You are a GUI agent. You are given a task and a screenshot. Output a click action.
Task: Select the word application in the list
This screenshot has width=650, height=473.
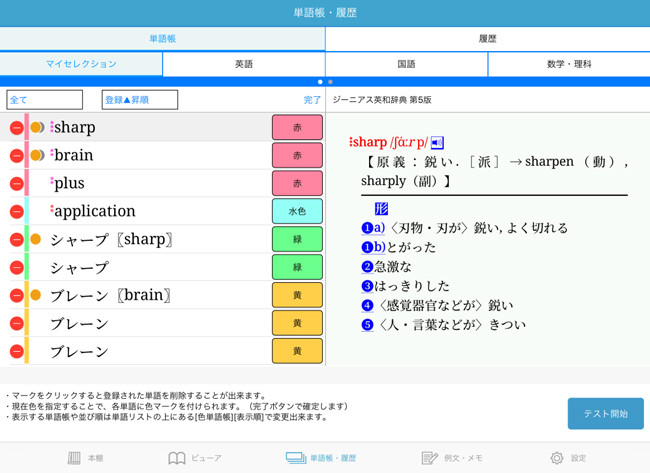(x=95, y=211)
